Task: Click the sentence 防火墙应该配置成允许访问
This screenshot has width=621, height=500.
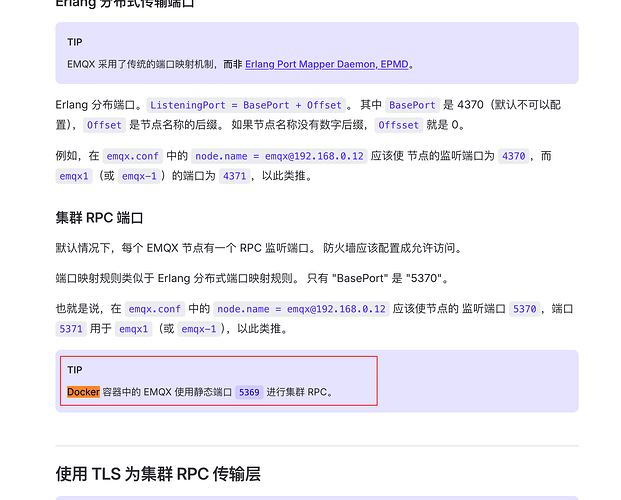Action: [x=392, y=248]
